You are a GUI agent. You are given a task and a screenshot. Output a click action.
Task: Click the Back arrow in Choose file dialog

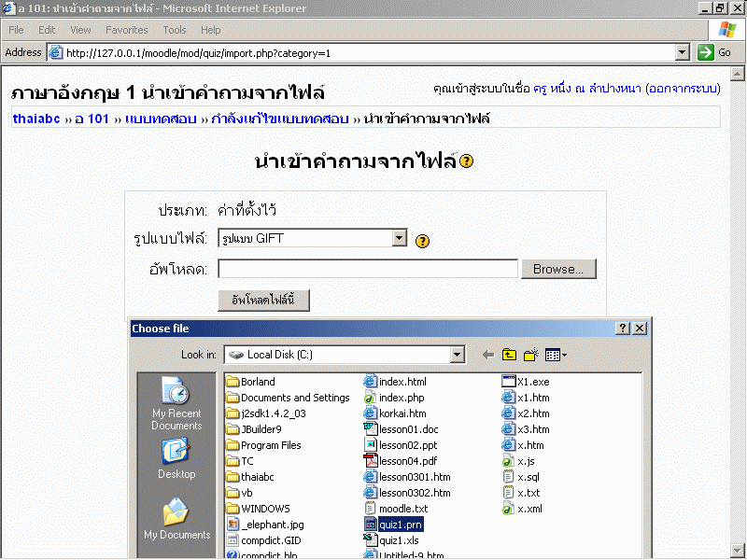click(x=487, y=355)
